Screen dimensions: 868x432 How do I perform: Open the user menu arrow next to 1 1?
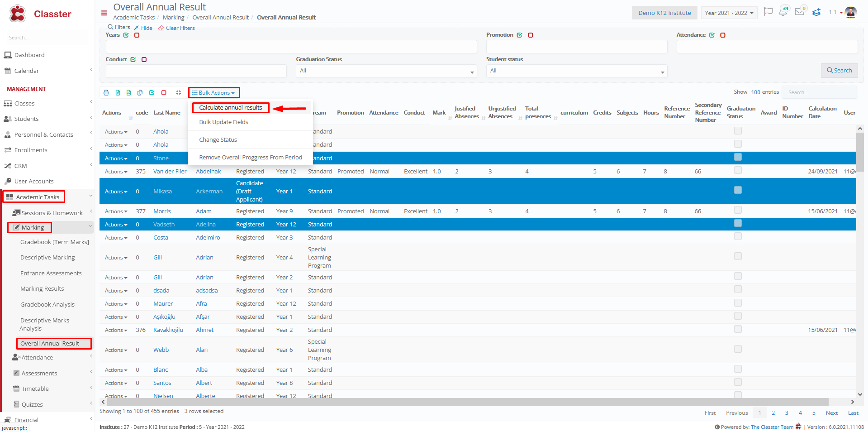(x=841, y=13)
